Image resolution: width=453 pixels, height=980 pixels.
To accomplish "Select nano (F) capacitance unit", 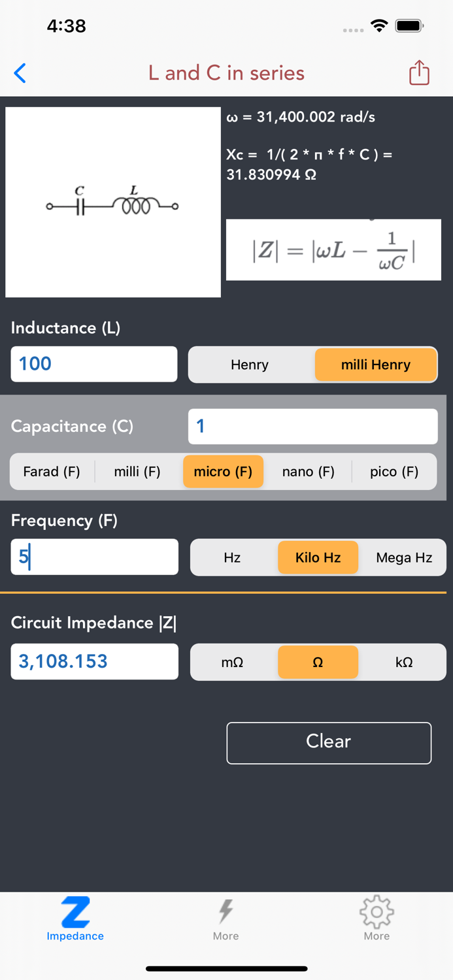I will (x=308, y=471).
